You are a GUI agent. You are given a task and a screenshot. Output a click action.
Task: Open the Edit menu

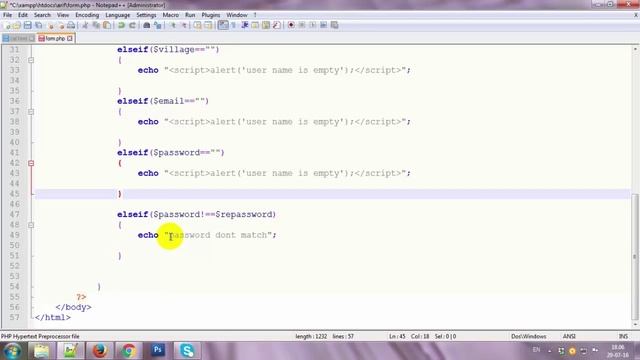click(x=23, y=15)
